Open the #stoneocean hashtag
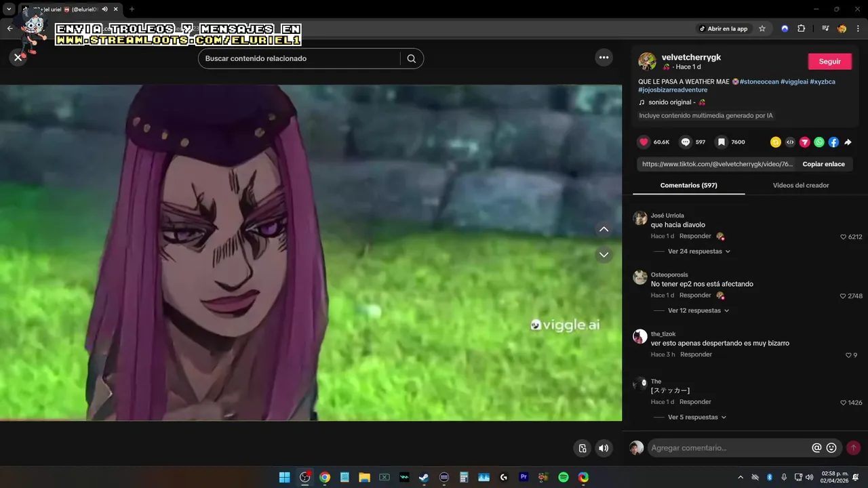The image size is (868, 488). pos(759,81)
